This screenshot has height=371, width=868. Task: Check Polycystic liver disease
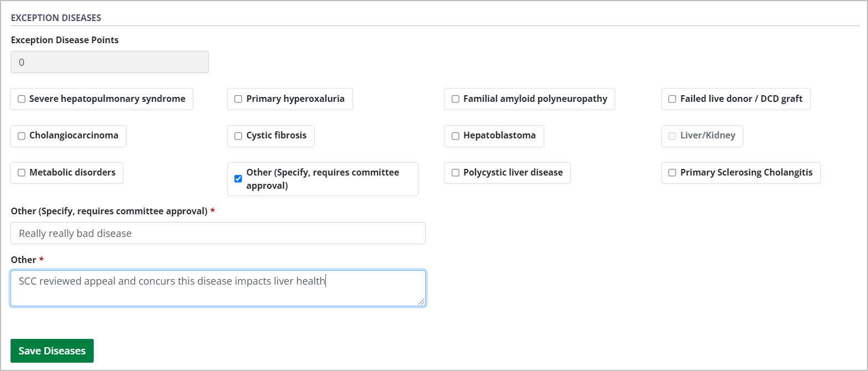click(456, 172)
